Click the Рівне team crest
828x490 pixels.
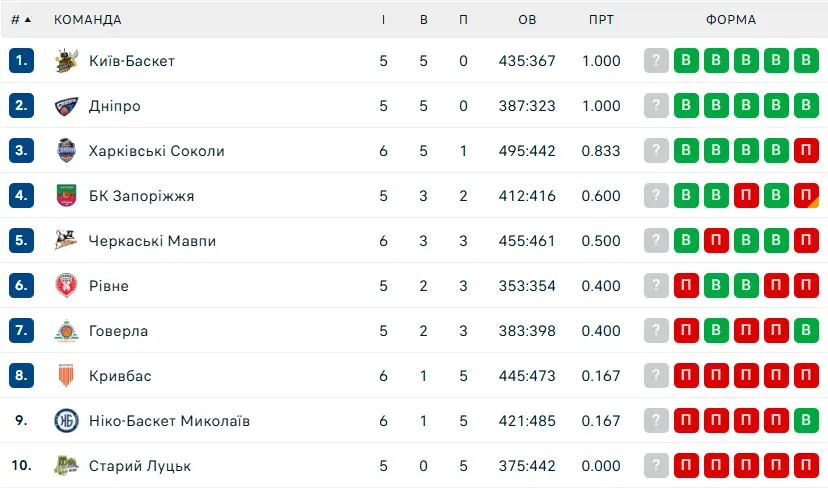(67, 286)
